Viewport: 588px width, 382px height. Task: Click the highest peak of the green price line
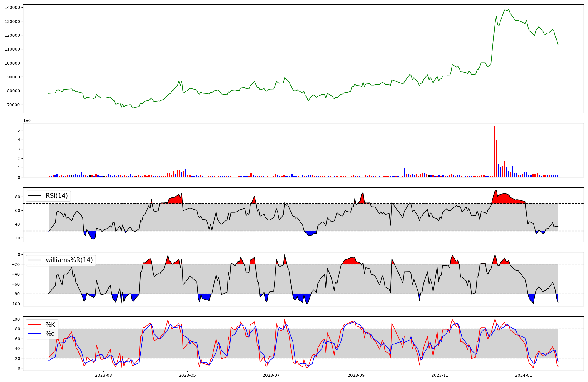(x=509, y=9)
